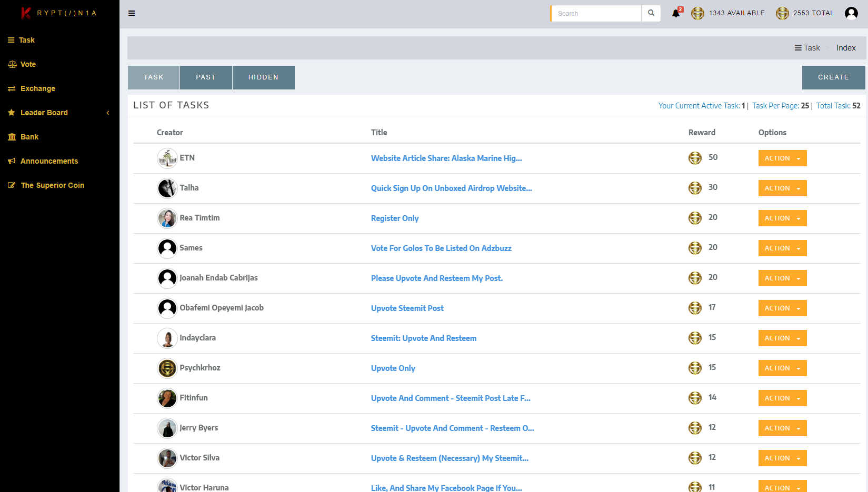
Task: Click the Announcements megaphone icon
Action: tap(12, 161)
